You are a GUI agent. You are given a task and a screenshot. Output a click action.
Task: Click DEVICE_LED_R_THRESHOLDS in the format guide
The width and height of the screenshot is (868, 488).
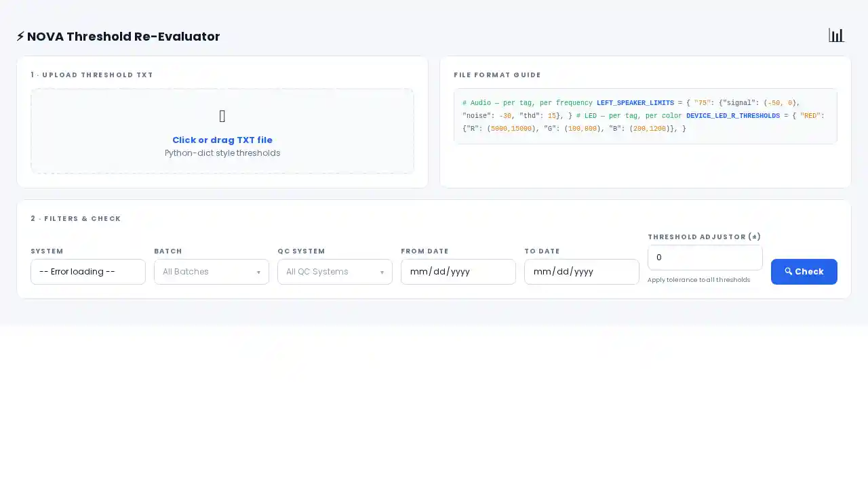(x=733, y=116)
